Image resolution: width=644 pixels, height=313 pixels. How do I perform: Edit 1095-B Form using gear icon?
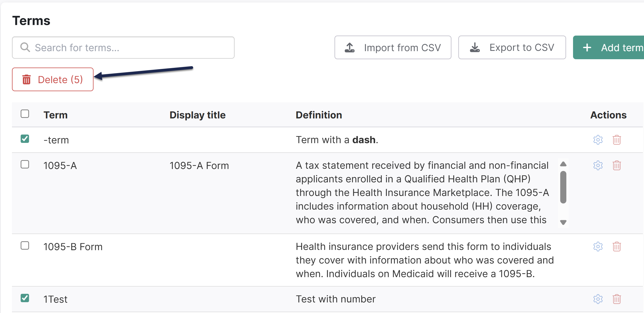598,247
